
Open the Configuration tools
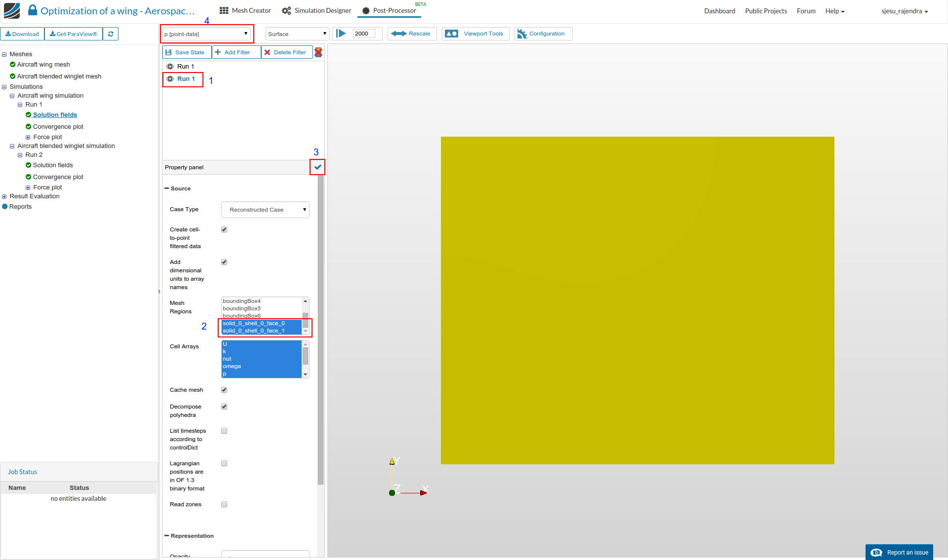click(x=542, y=34)
